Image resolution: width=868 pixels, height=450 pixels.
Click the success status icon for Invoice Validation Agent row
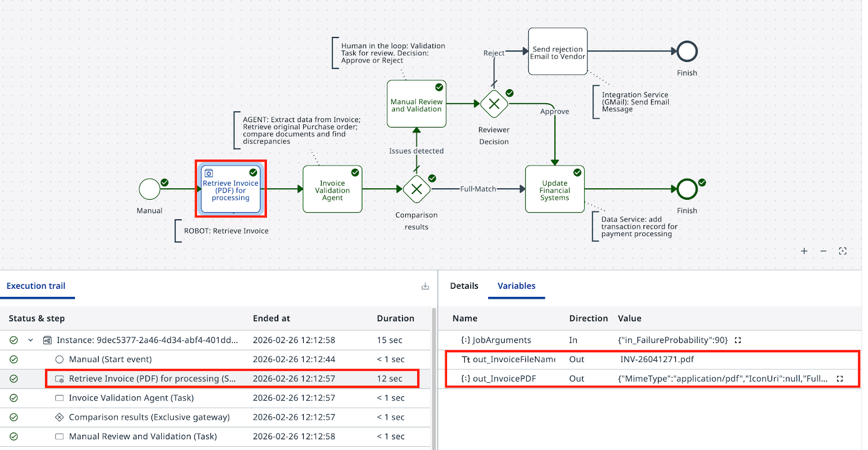[x=14, y=398]
